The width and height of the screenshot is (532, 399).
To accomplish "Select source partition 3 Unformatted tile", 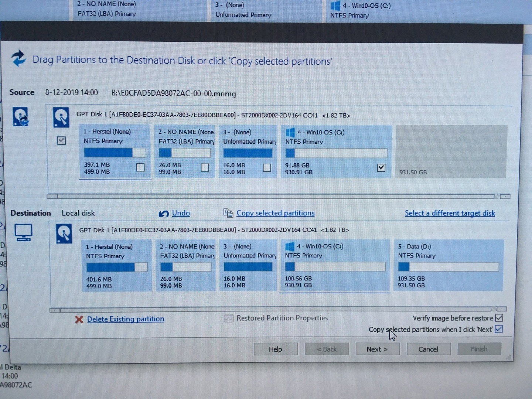I will tap(248, 152).
